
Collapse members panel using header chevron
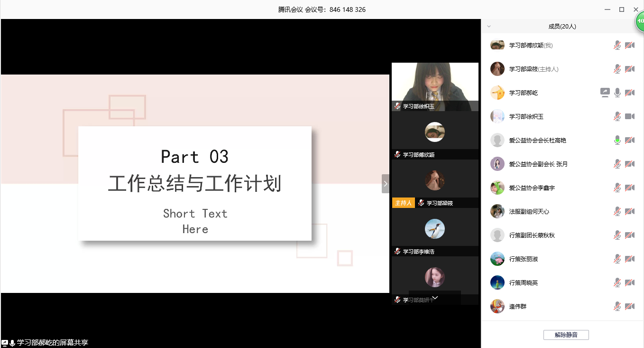click(x=489, y=27)
